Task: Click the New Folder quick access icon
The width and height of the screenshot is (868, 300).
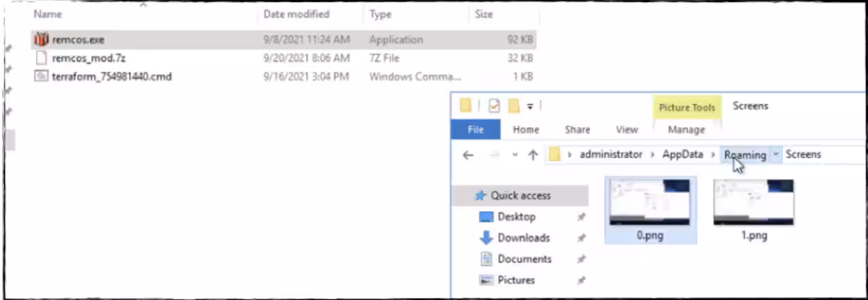Action: tap(515, 106)
